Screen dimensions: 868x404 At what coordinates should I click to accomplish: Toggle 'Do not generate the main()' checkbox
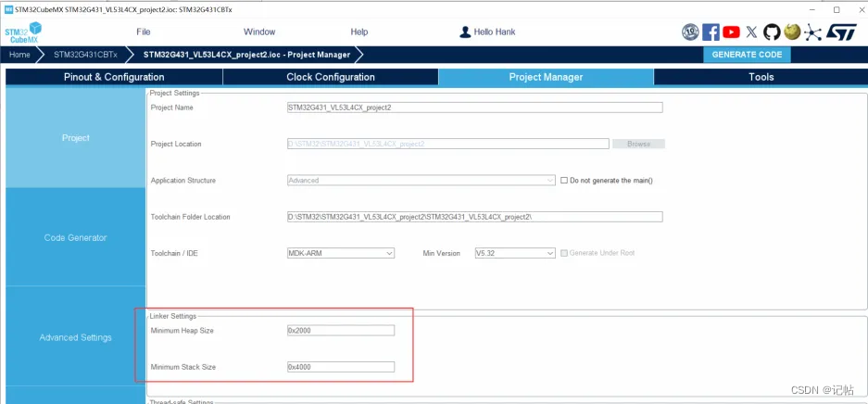[x=564, y=181]
